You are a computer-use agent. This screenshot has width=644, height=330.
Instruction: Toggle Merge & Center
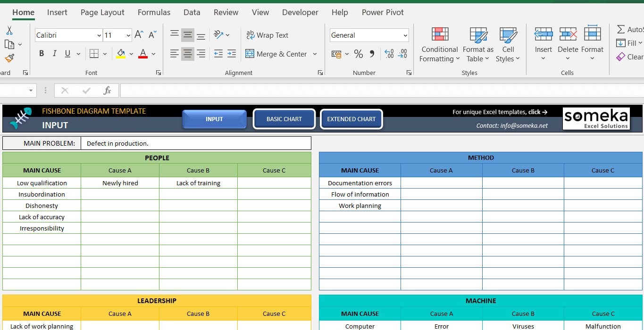276,54
